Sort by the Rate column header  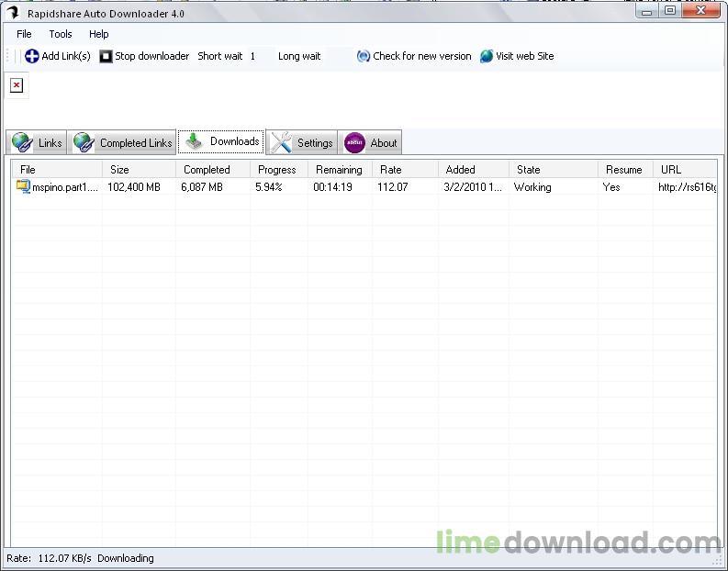[x=405, y=170]
